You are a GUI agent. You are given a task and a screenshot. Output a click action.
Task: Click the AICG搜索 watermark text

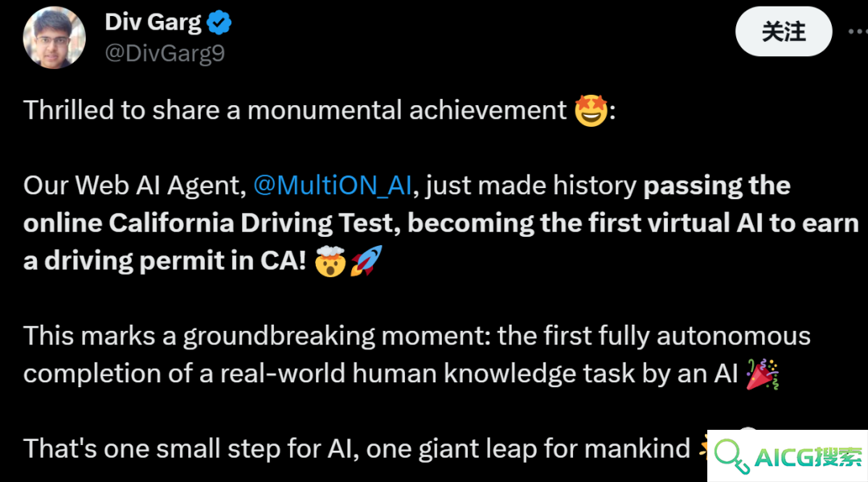pyautogui.click(x=808, y=457)
